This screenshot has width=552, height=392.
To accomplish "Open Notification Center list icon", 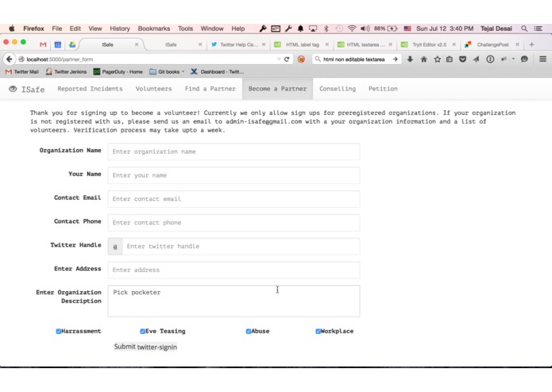I will [538, 29].
